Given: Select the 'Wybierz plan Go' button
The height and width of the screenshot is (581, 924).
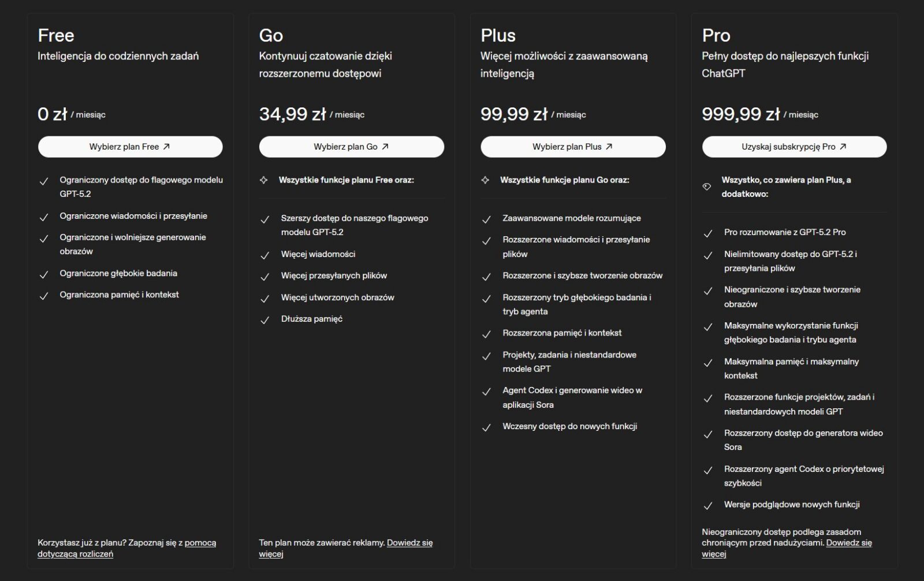Looking at the screenshot, I should 351,147.
